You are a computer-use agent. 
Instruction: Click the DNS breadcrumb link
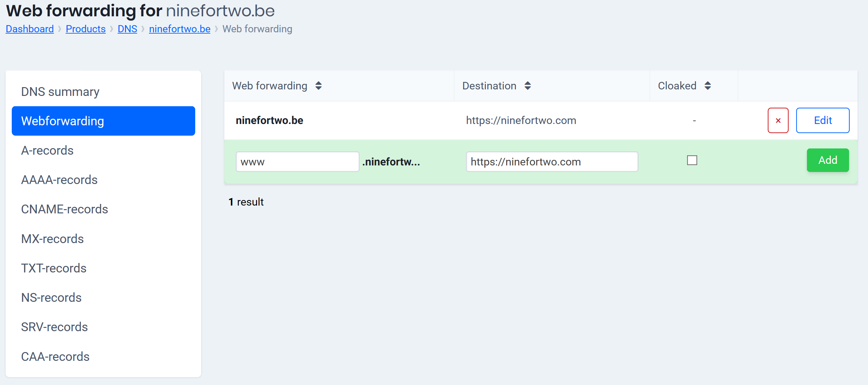[x=127, y=29]
